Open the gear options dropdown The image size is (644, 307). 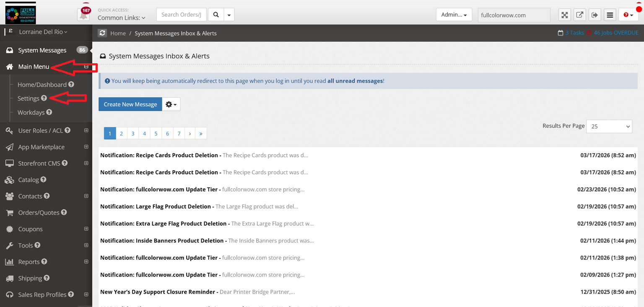(x=171, y=104)
